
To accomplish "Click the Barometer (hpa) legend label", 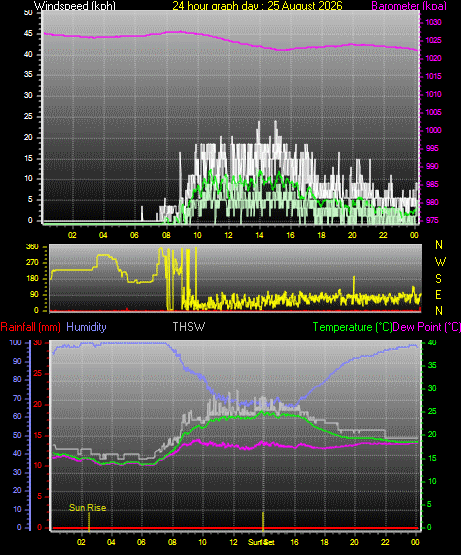I will click(409, 6).
